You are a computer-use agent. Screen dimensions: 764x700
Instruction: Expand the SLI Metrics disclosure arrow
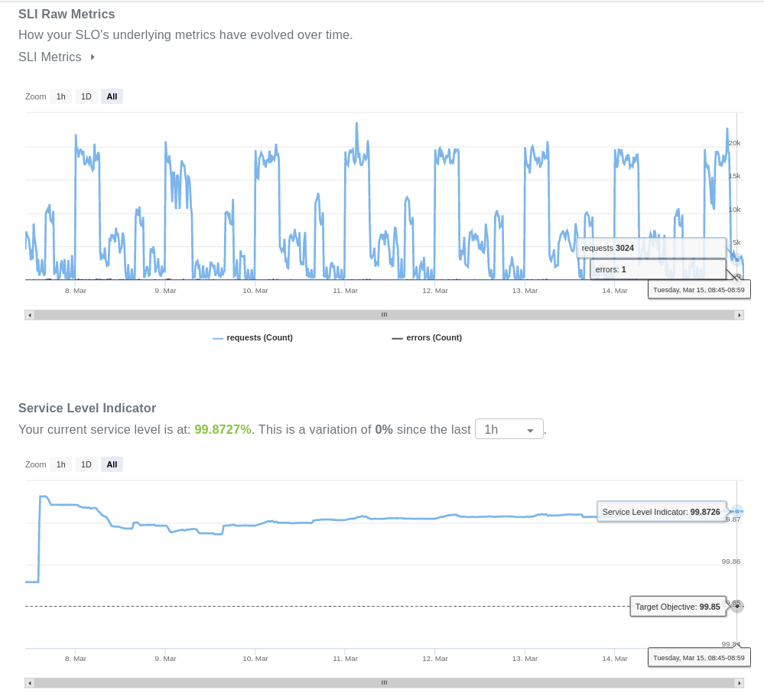click(93, 57)
